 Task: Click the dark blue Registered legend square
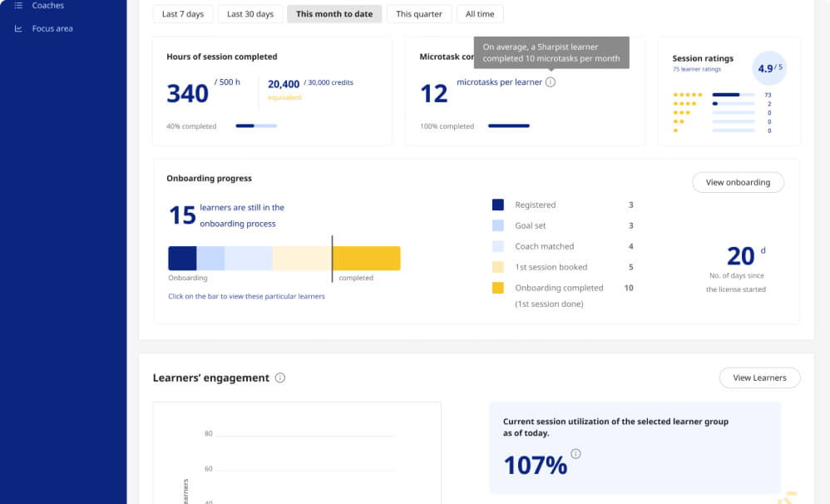[x=498, y=205]
